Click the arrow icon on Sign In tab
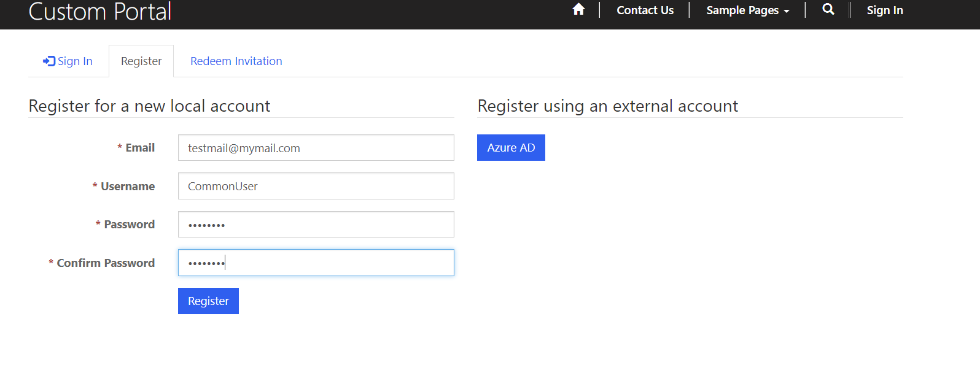 [x=49, y=61]
